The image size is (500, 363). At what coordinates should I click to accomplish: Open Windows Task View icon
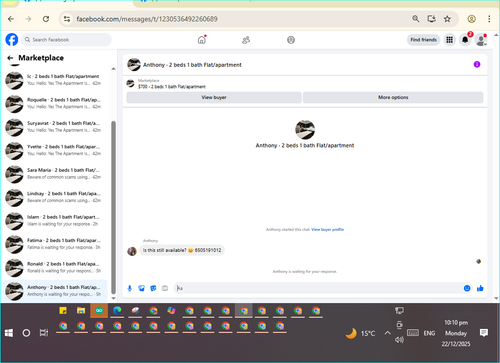coord(44,333)
